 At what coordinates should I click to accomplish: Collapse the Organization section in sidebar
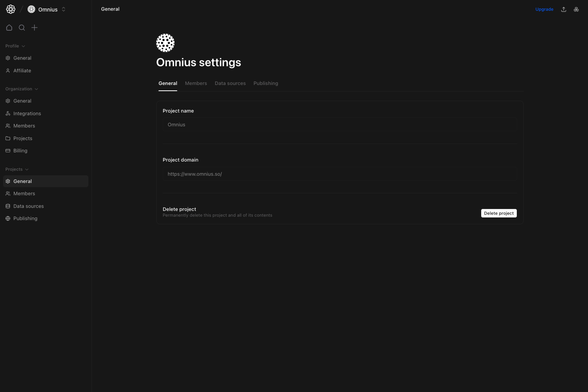[x=37, y=89]
